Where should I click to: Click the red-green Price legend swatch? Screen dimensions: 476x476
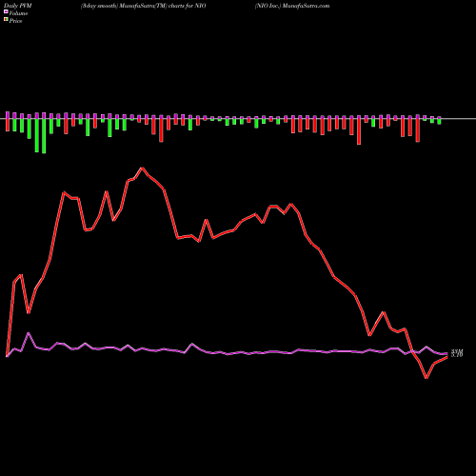click(x=6, y=20)
